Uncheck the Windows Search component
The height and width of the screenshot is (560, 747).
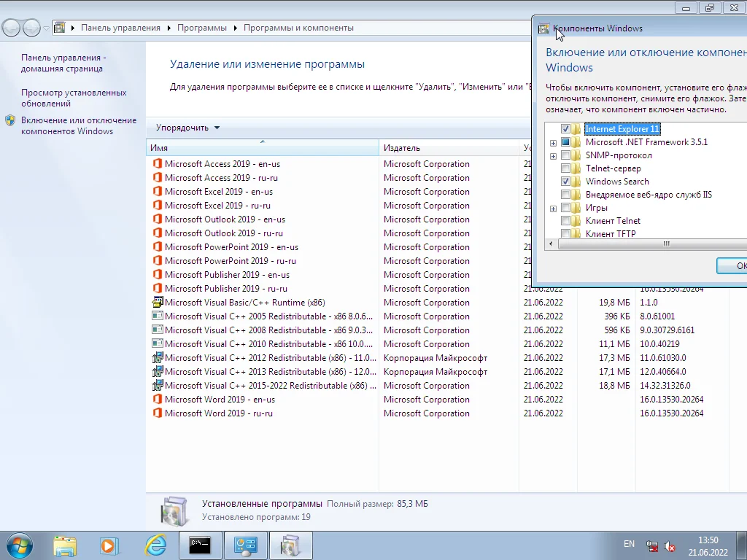pos(565,182)
